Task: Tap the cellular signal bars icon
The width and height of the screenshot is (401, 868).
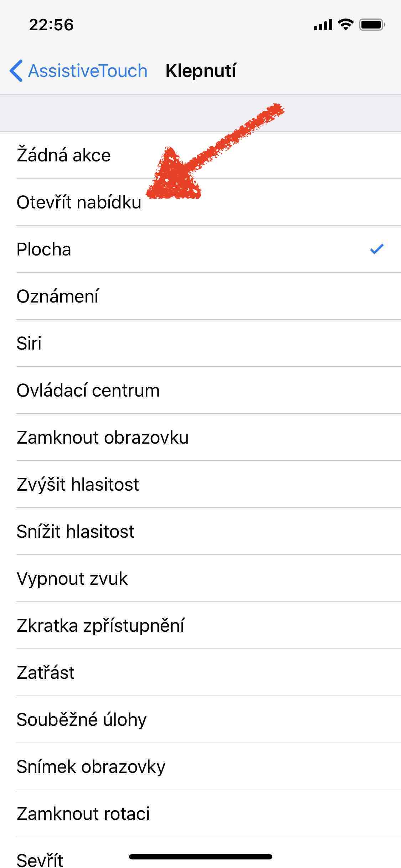Action: tap(323, 25)
